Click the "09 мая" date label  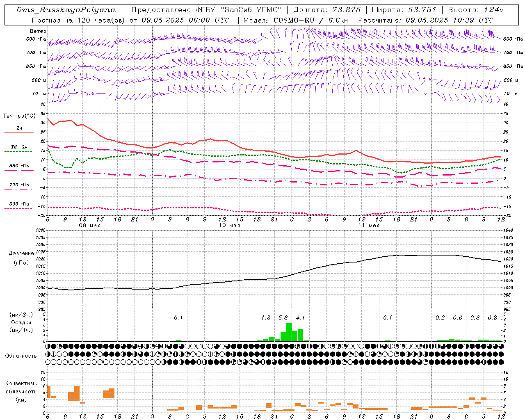pos(89,226)
